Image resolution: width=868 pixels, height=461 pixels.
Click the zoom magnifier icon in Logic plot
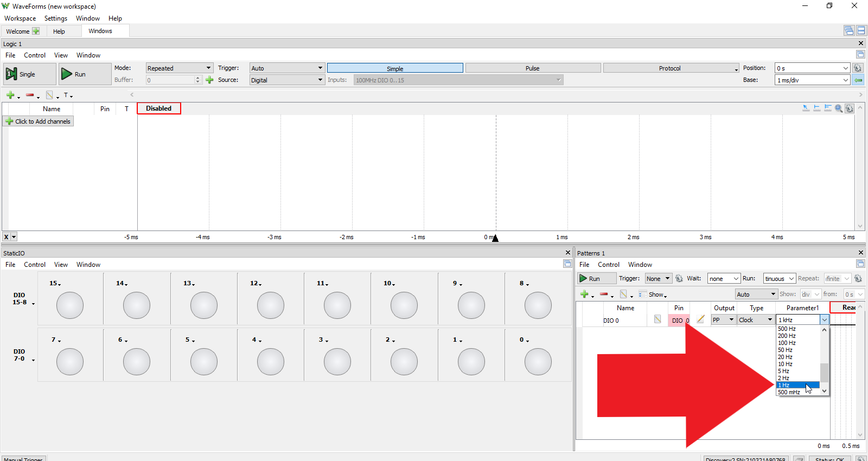(x=839, y=108)
